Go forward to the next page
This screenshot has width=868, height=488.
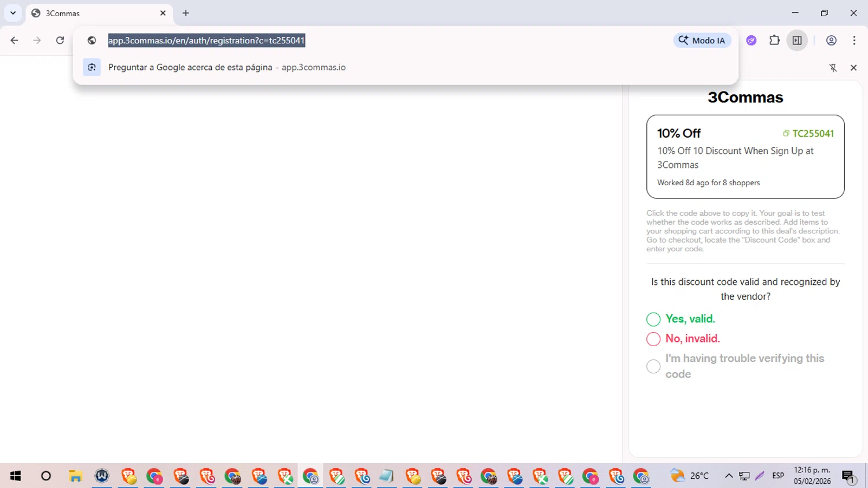pos(37,41)
